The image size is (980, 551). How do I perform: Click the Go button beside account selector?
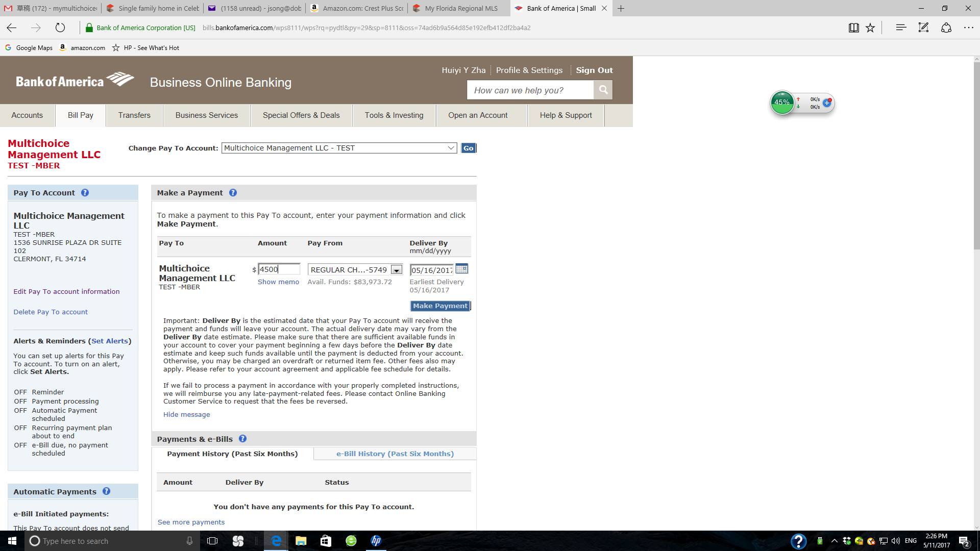(468, 148)
